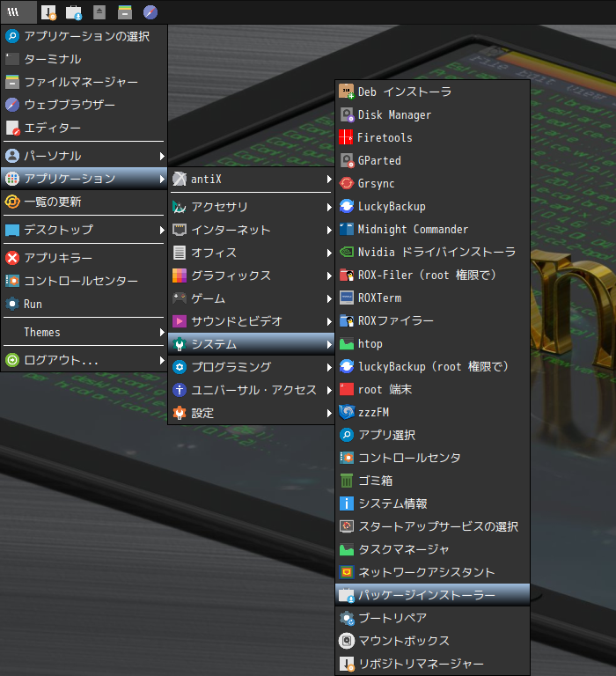Screen dimensions: 616x676
Task: Launch ウェブブラウザー from the main menu
Action: pyautogui.click(x=84, y=105)
